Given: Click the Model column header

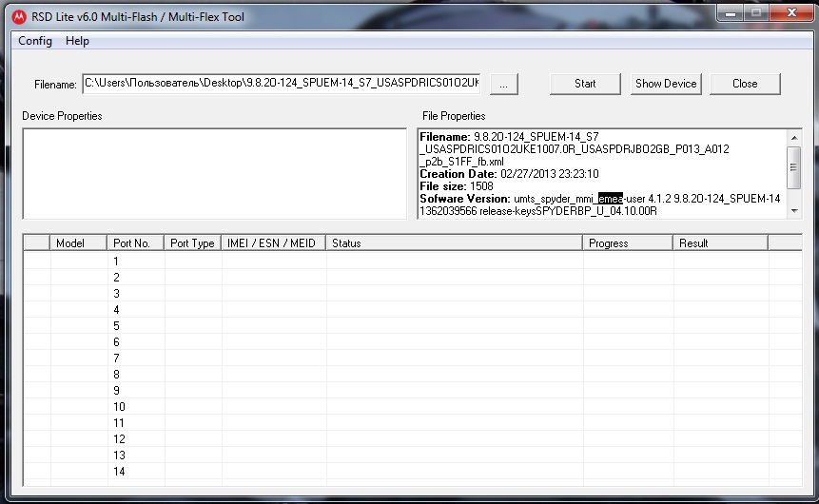Looking at the screenshot, I should coord(78,242).
